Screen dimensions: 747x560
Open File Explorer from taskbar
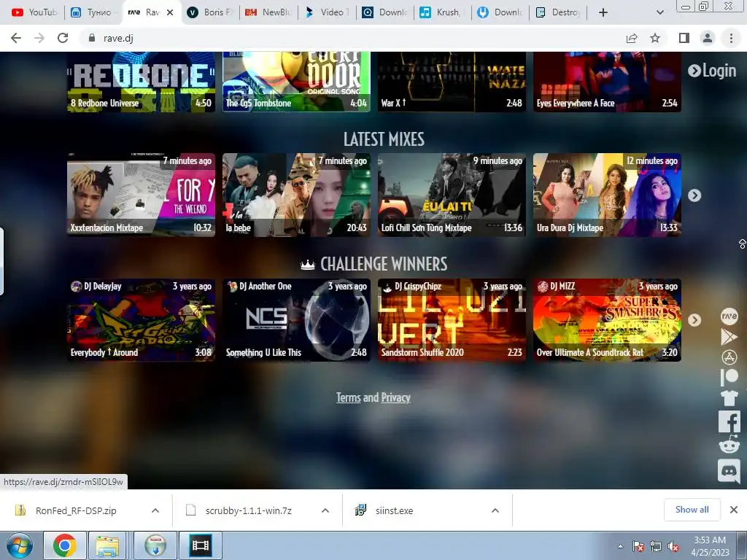(108, 545)
